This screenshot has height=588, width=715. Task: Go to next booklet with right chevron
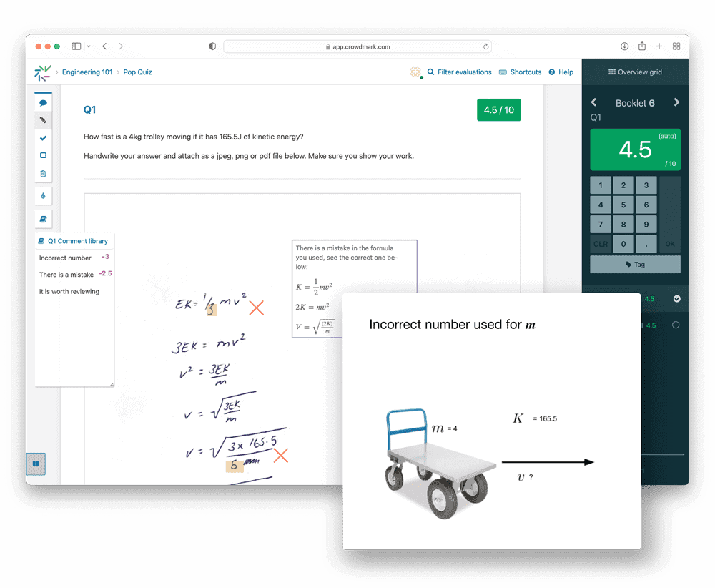pyautogui.click(x=676, y=103)
